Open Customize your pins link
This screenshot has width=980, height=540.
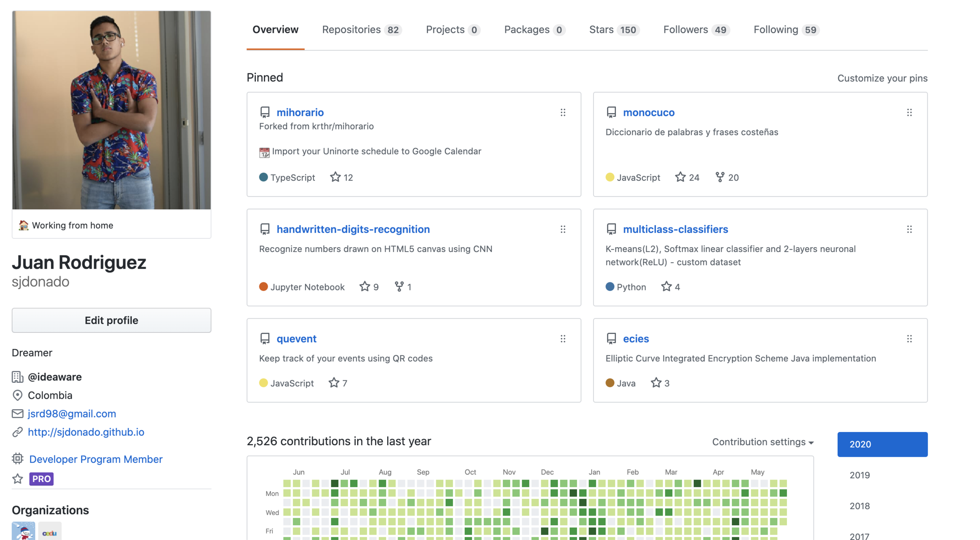pyautogui.click(x=882, y=78)
